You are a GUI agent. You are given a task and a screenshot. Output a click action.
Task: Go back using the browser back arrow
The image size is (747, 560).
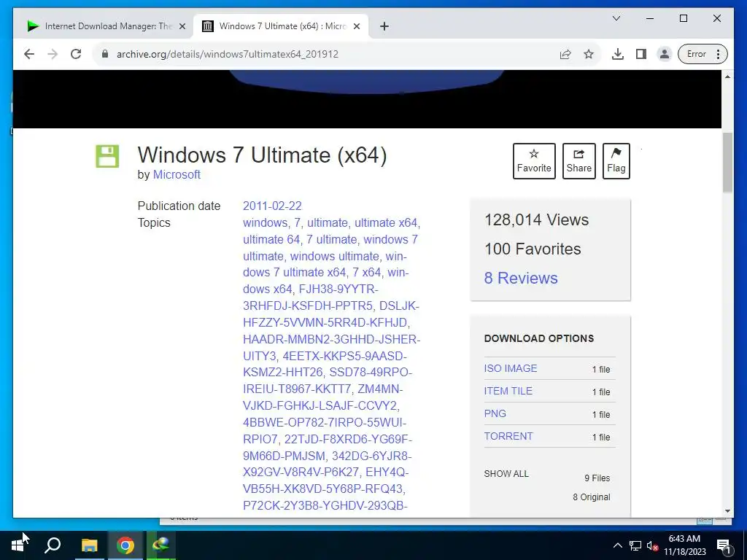pyautogui.click(x=29, y=54)
